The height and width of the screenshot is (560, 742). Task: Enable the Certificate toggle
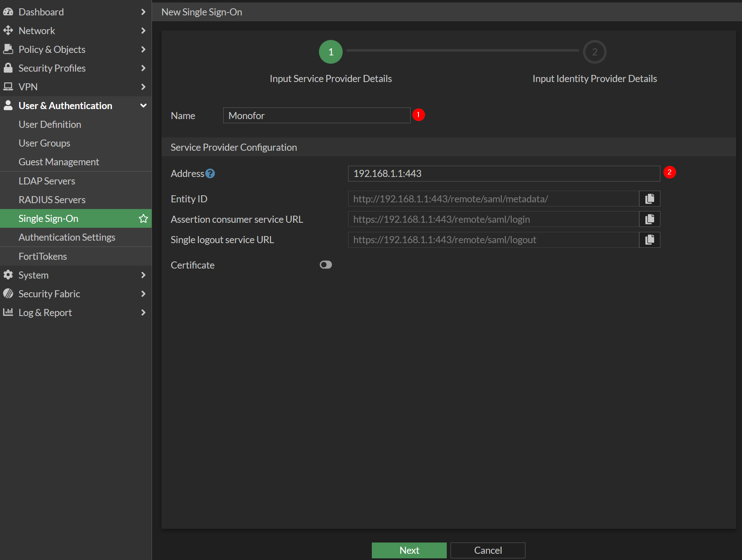click(x=326, y=265)
